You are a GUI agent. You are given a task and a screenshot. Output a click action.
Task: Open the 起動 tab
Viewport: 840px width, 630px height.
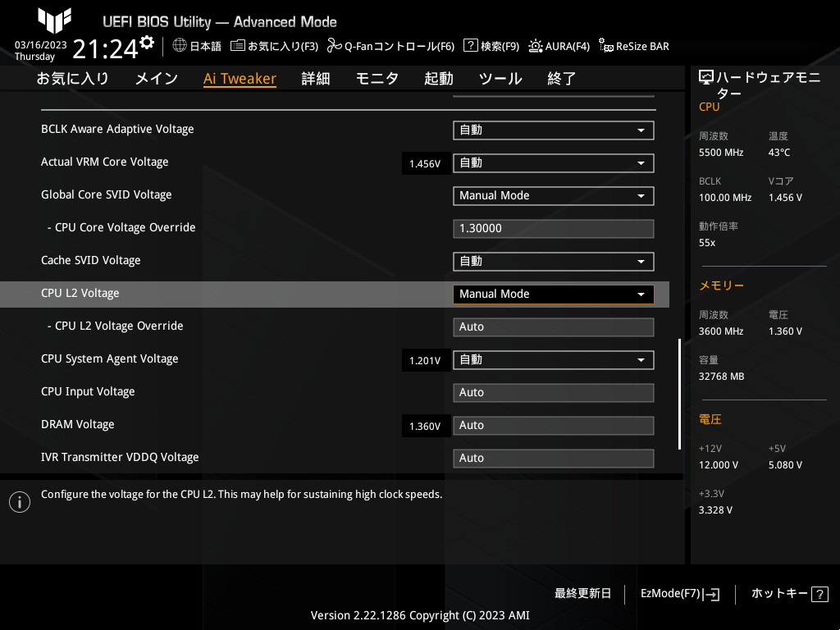tap(439, 79)
